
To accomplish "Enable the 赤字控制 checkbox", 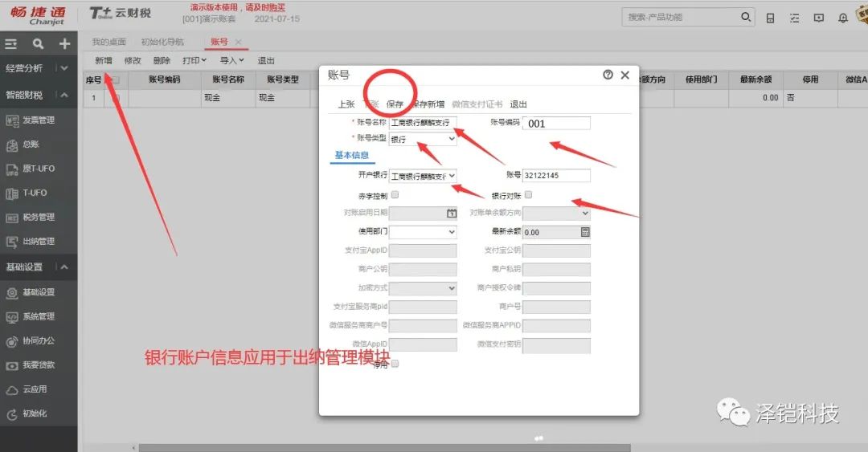I will coord(395,195).
